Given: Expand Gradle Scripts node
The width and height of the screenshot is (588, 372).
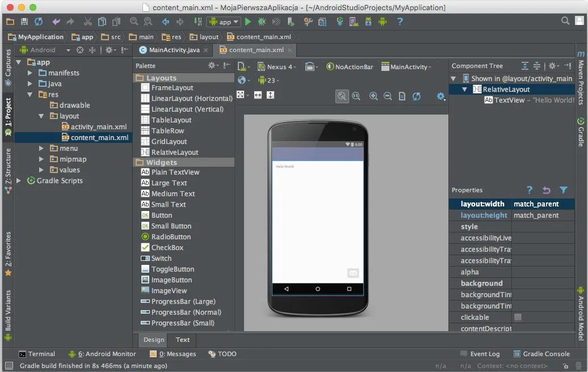Looking at the screenshot, I should 18,180.
